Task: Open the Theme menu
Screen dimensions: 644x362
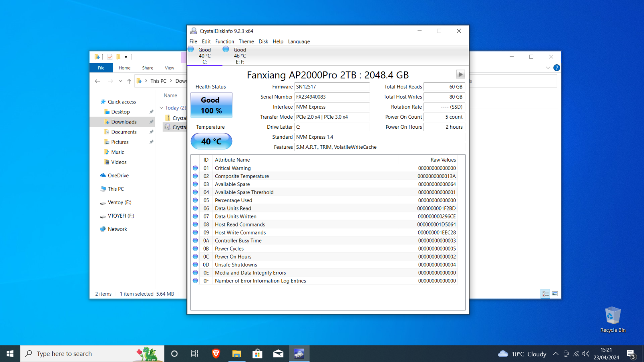Action: coord(246,41)
